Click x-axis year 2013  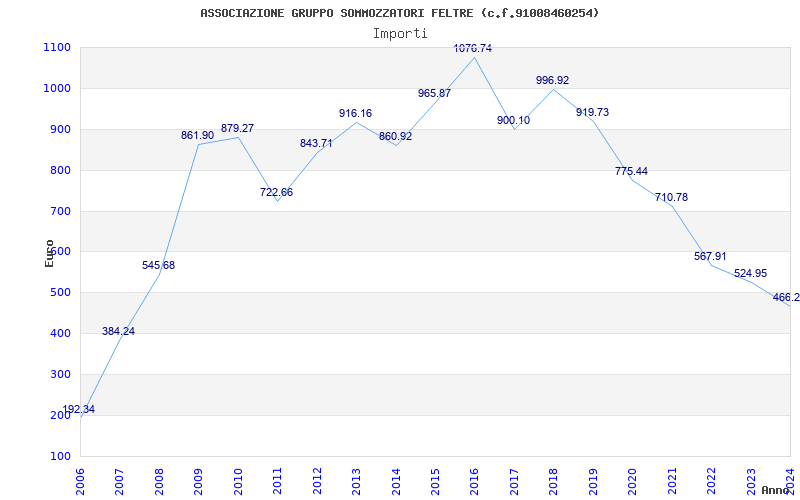(x=356, y=481)
